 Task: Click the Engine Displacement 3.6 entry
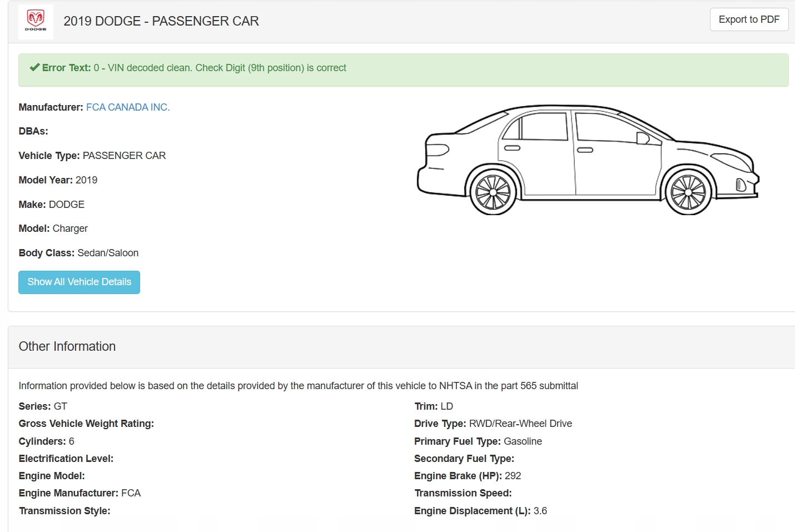click(x=539, y=511)
